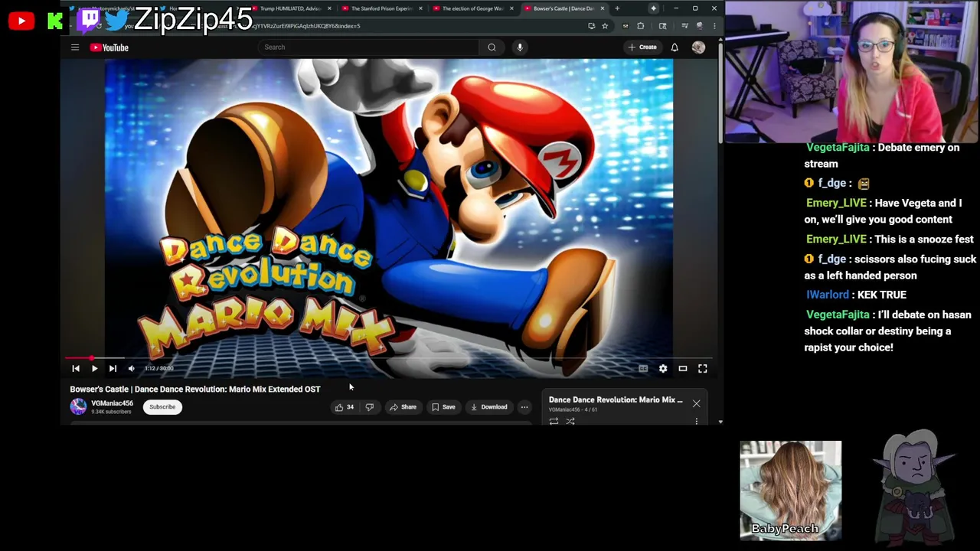This screenshot has height=551, width=980.
Task: Enter fullscreen on the video player
Action: point(703,369)
